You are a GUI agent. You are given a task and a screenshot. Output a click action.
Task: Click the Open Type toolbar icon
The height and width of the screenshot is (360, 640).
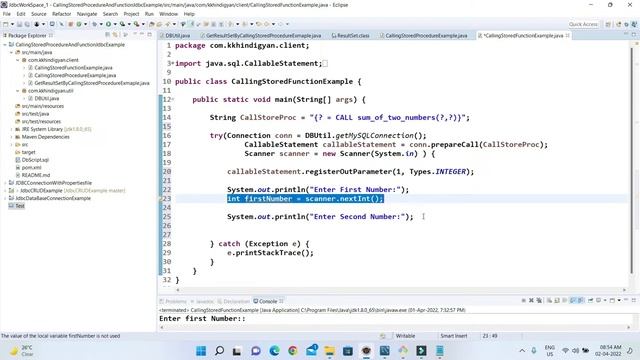[x=151, y=24]
